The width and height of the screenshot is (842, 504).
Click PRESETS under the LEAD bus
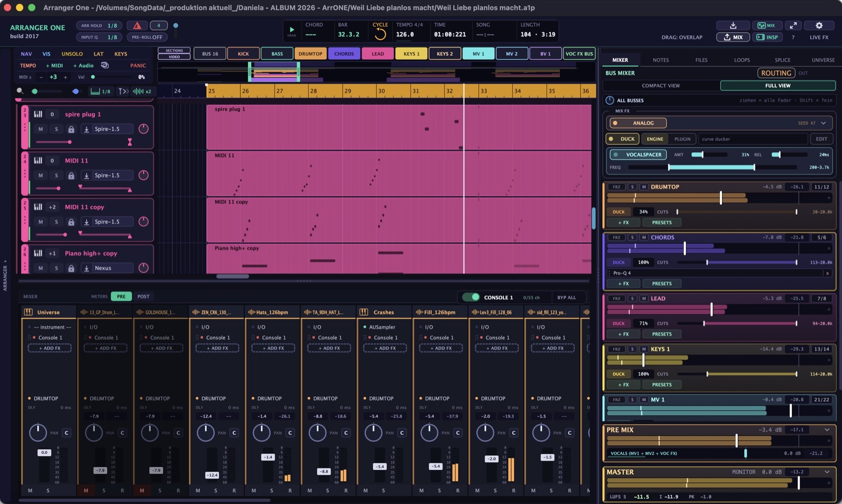[x=661, y=334]
